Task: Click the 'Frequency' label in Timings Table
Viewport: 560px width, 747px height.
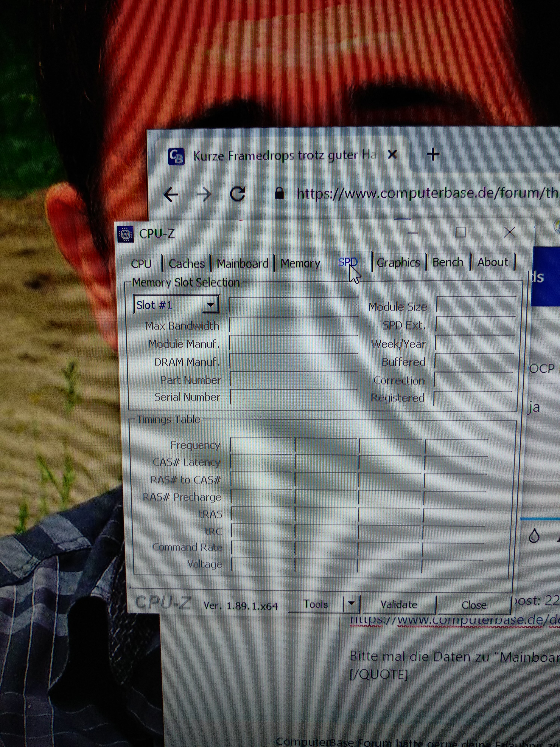Action: 195,445
